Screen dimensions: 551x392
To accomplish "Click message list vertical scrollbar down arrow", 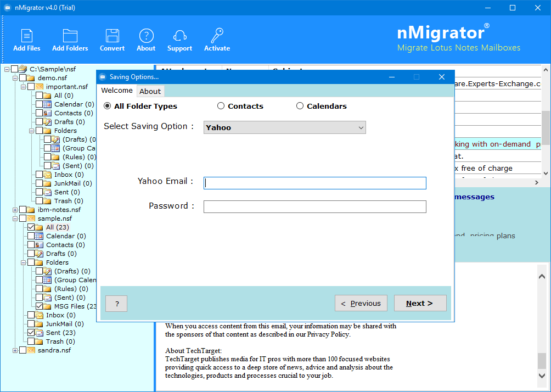I will [546, 173].
